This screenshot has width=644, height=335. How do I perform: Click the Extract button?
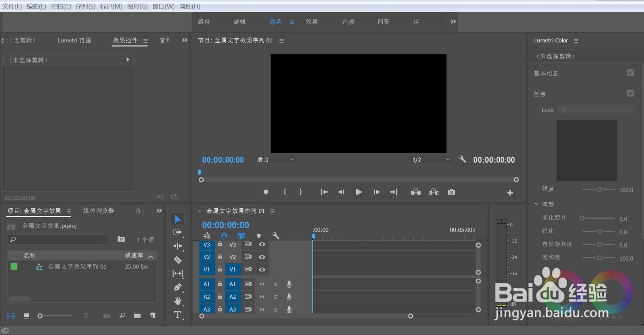(x=434, y=192)
